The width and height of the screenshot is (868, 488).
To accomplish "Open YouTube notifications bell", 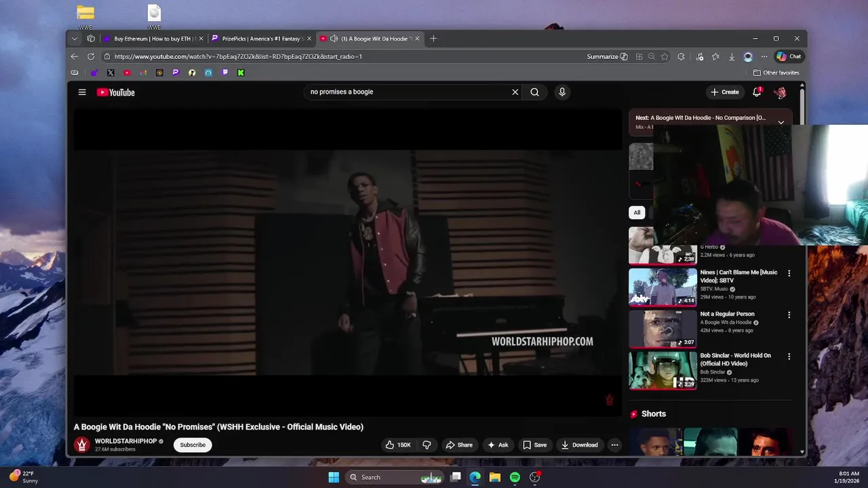I will click(x=757, y=92).
